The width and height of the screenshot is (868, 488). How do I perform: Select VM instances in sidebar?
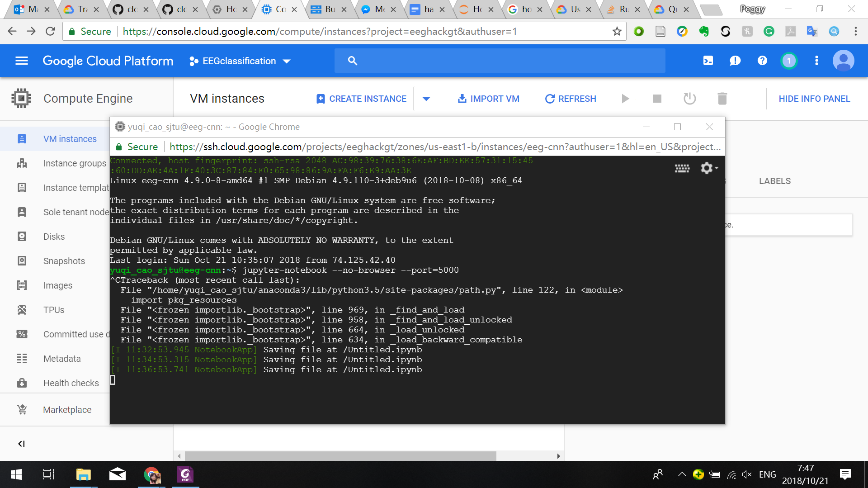click(55, 139)
